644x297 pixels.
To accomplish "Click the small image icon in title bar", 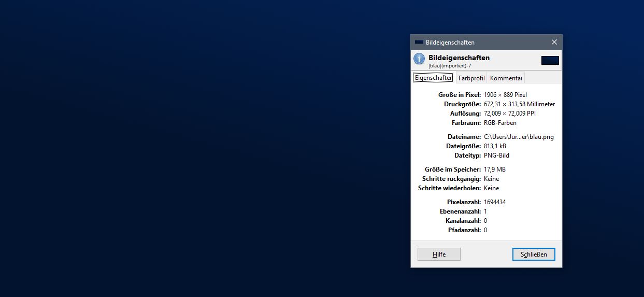I will 419,43.
